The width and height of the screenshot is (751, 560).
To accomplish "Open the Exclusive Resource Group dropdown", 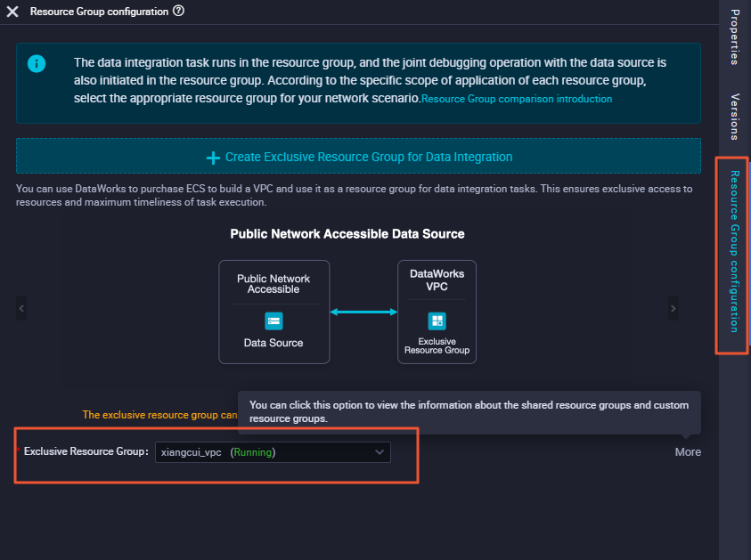I will point(273,452).
